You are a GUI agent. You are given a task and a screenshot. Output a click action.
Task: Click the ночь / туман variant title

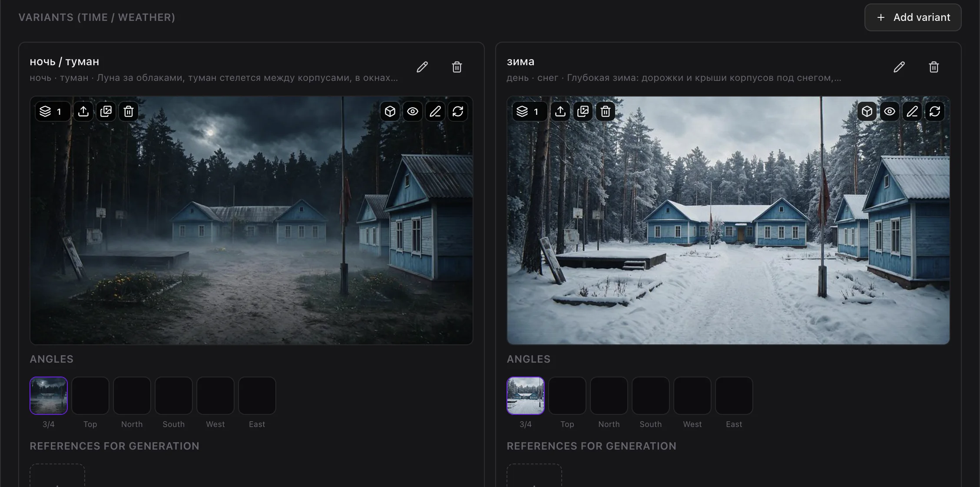(x=64, y=62)
